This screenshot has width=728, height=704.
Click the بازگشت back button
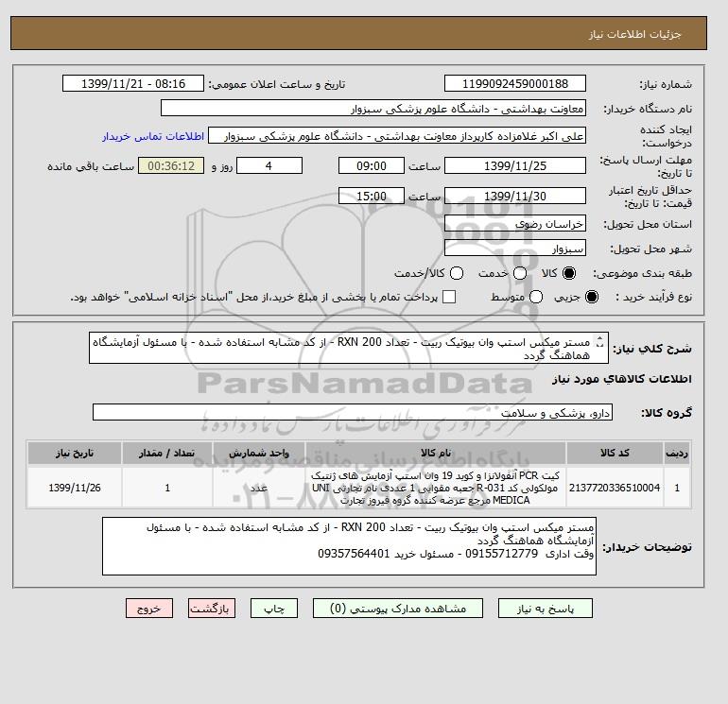click(212, 609)
